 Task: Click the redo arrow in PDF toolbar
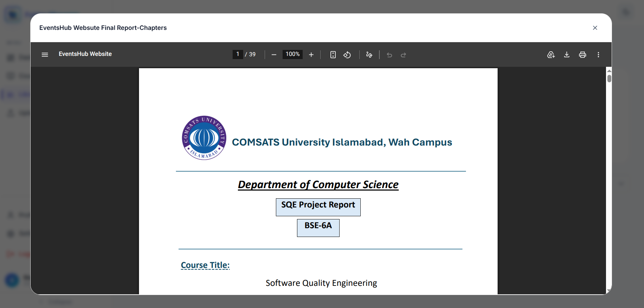click(403, 54)
